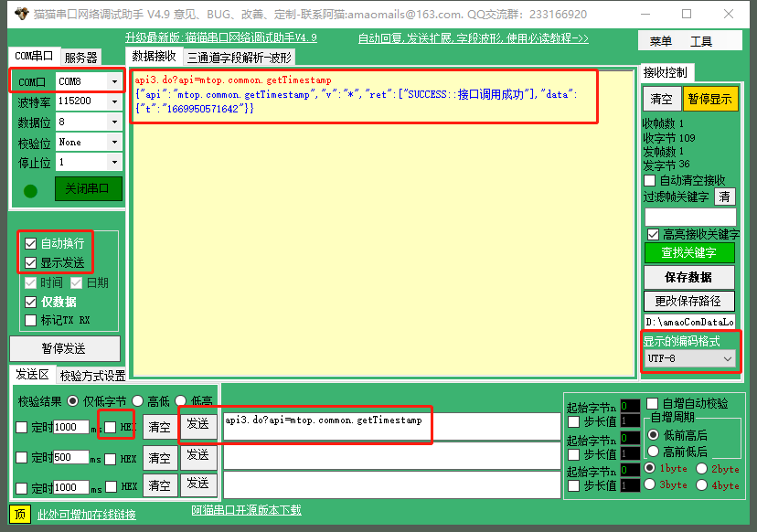Click the 暂停发送 button
The image size is (757, 532).
click(x=65, y=348)
